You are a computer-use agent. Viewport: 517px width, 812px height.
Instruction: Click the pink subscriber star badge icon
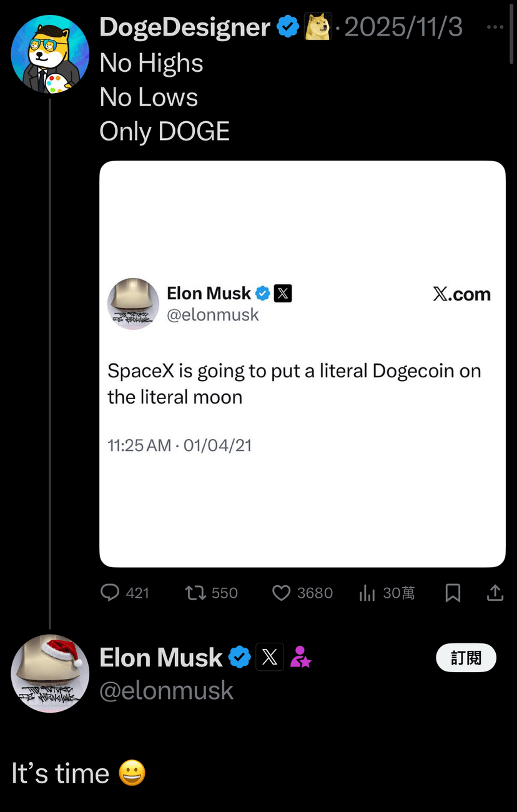(x=300, y=657)
